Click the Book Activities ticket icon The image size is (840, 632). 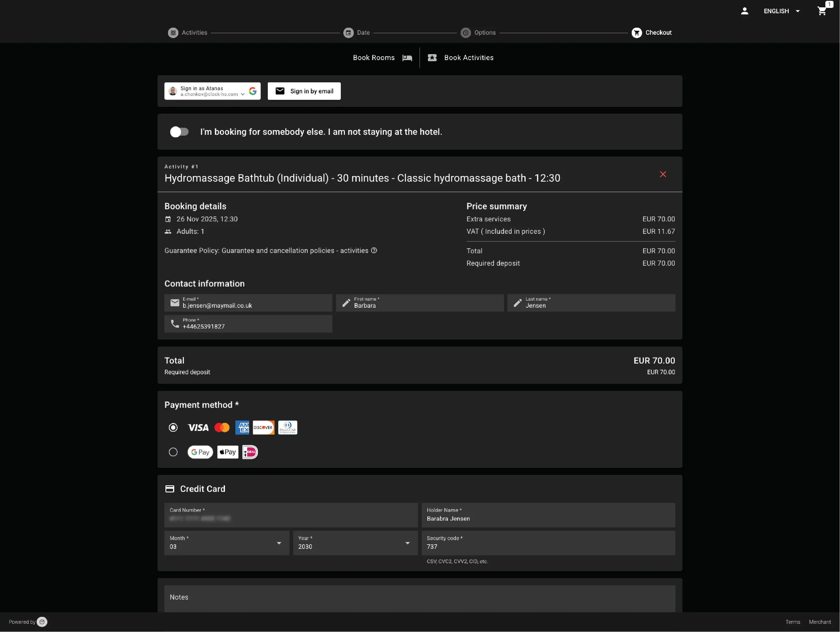432,58
